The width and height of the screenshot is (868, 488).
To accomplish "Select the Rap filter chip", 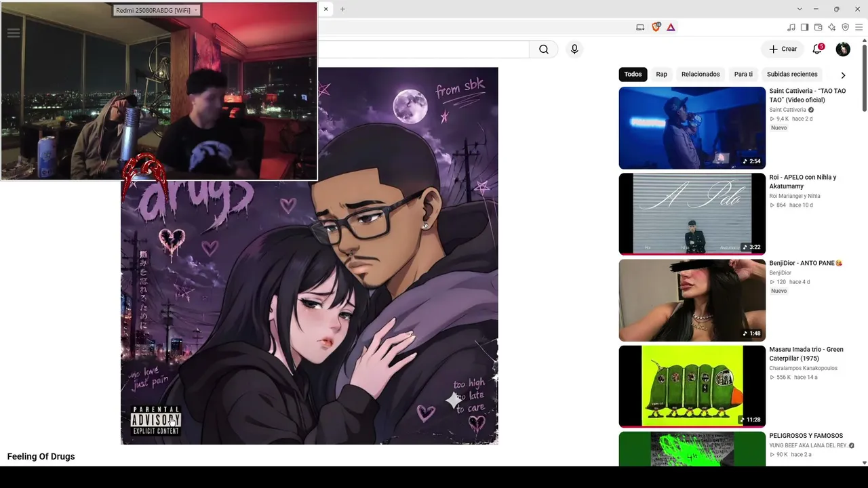I will click(x=661, y=75).
